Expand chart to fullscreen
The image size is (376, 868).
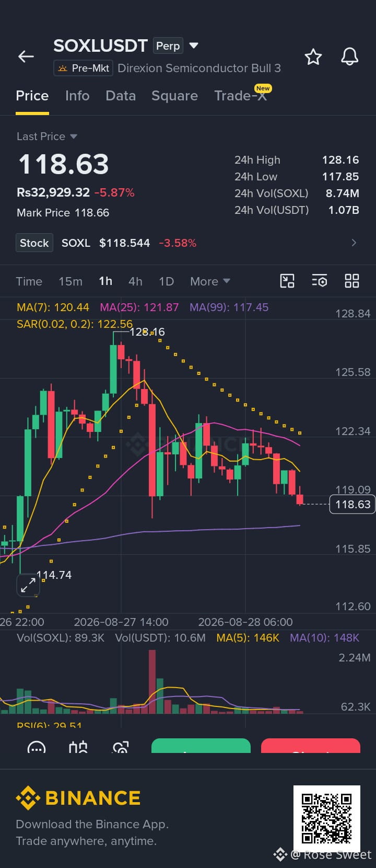[28, 585]
